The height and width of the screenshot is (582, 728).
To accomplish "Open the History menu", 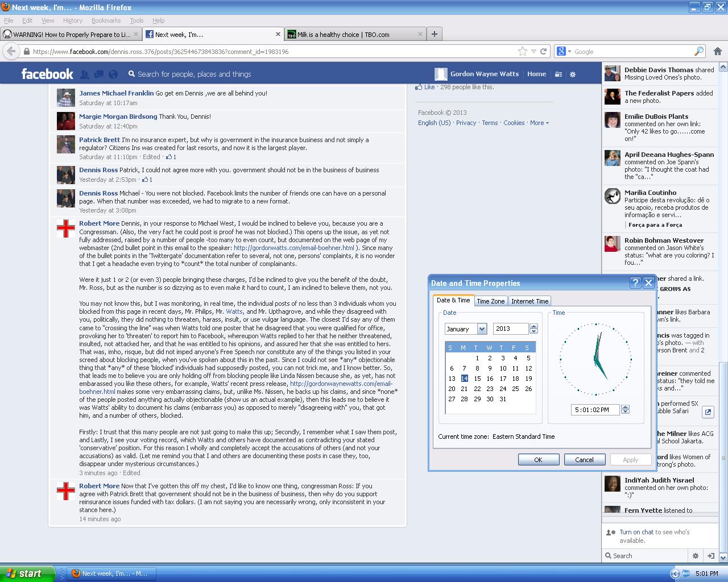I will [x=73, y=20].
